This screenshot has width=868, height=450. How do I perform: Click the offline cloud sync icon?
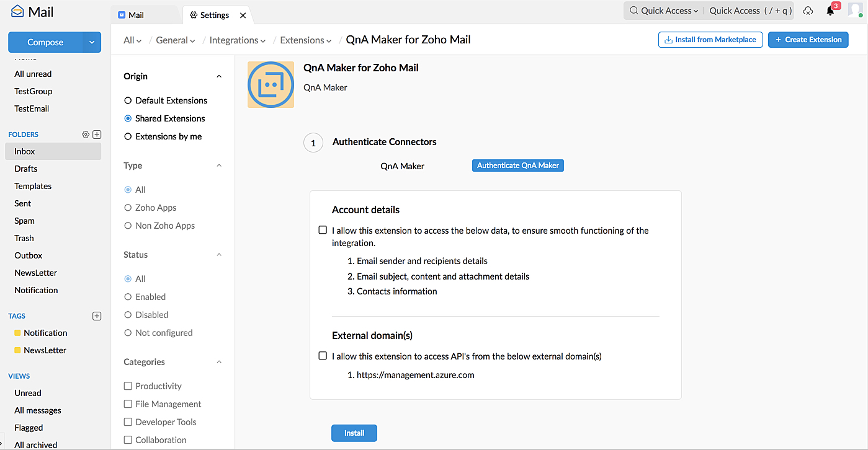(808, 11)
